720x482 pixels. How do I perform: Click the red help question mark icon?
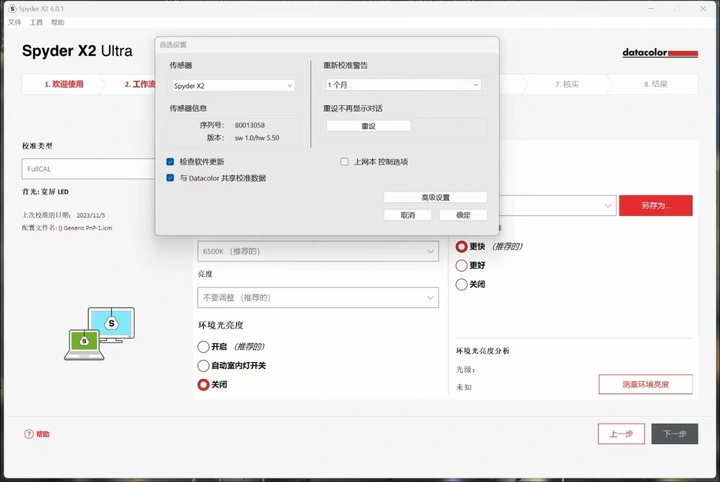(28, 434)
